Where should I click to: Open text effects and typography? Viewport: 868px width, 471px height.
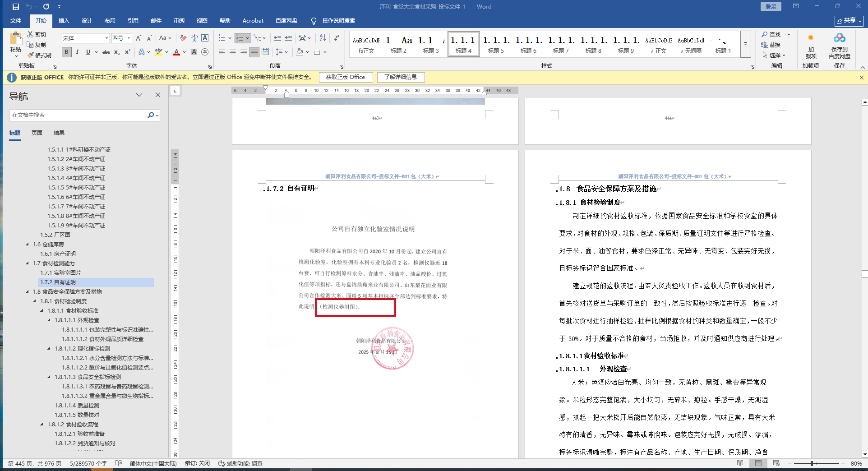click(142, 52)
